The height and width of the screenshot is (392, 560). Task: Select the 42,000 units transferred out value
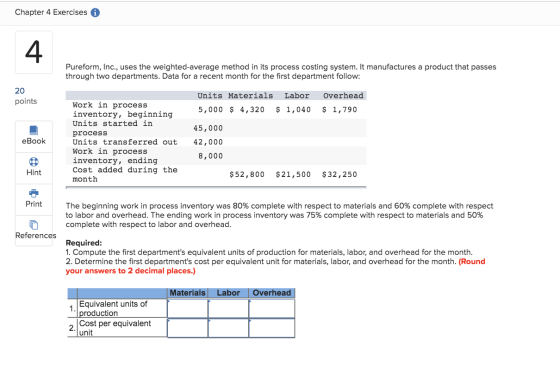coord(208,142)
